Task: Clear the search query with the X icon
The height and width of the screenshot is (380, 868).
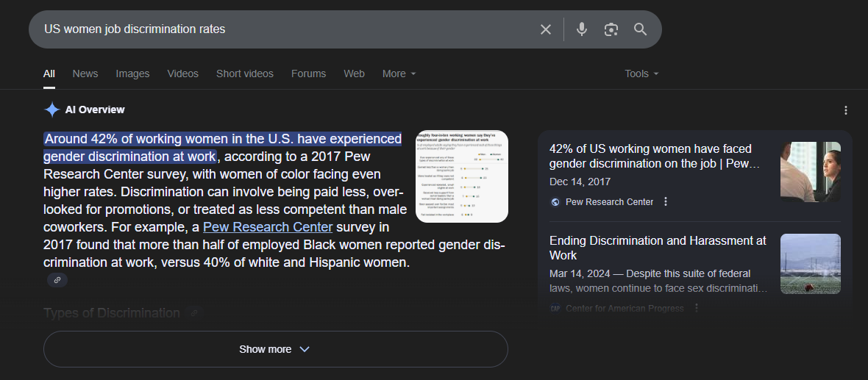Action: (x=546, y=29)
